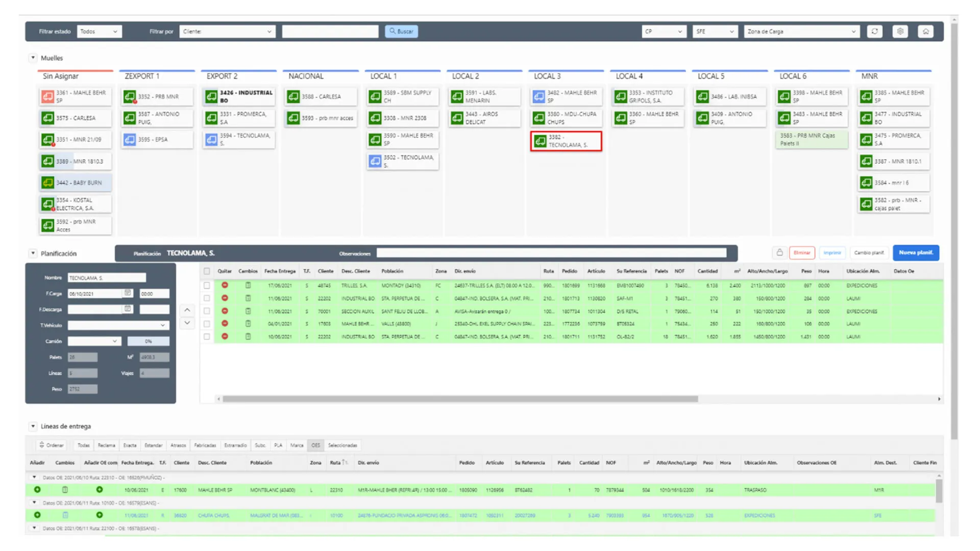
Task: Click the F.Carga calendar picker icon
Action: (127, 293)
